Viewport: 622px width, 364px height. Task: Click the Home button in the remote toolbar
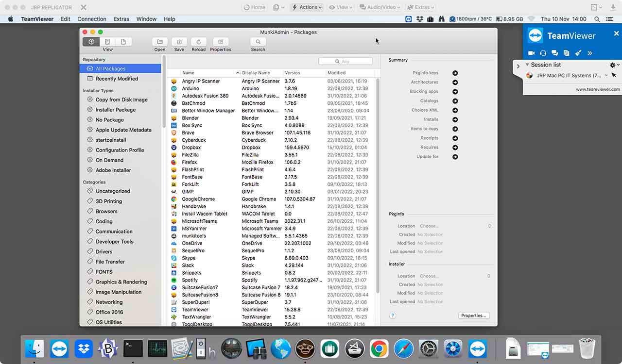(x=255, y=7)
